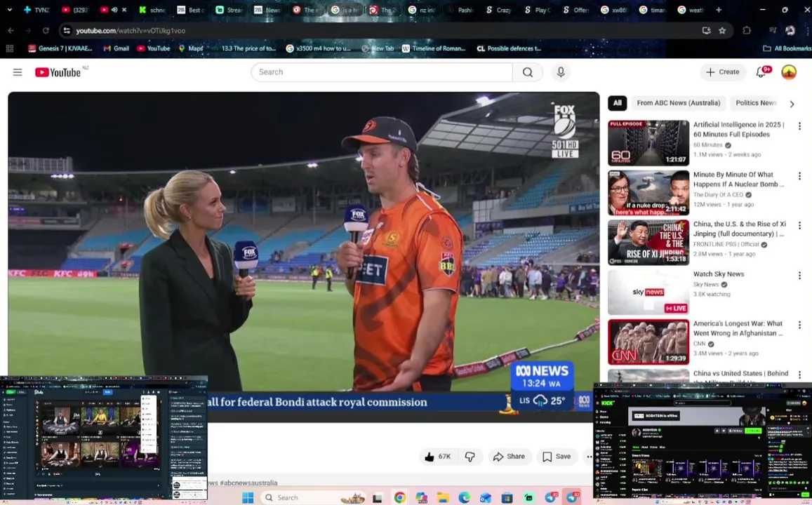Open the Chrome profile avatar
This screenshot has height=505, width=812.
tap(790, 31)
